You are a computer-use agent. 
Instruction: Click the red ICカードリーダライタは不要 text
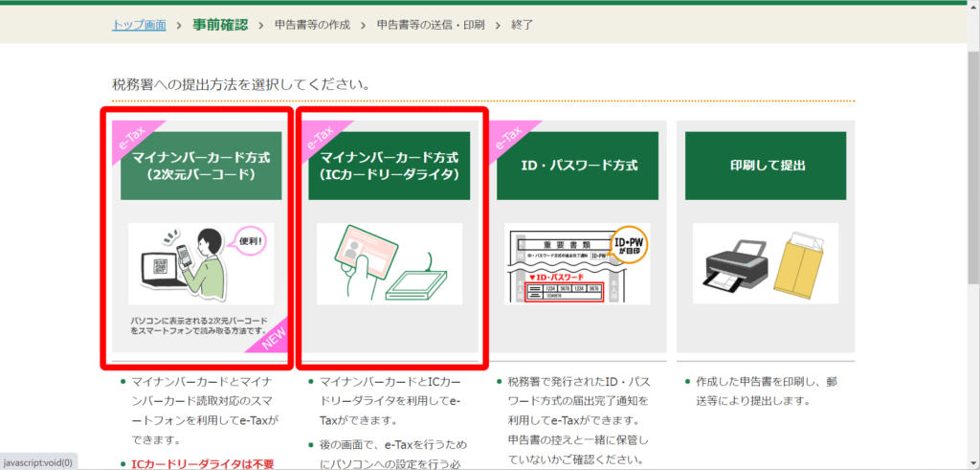(203, 463)
